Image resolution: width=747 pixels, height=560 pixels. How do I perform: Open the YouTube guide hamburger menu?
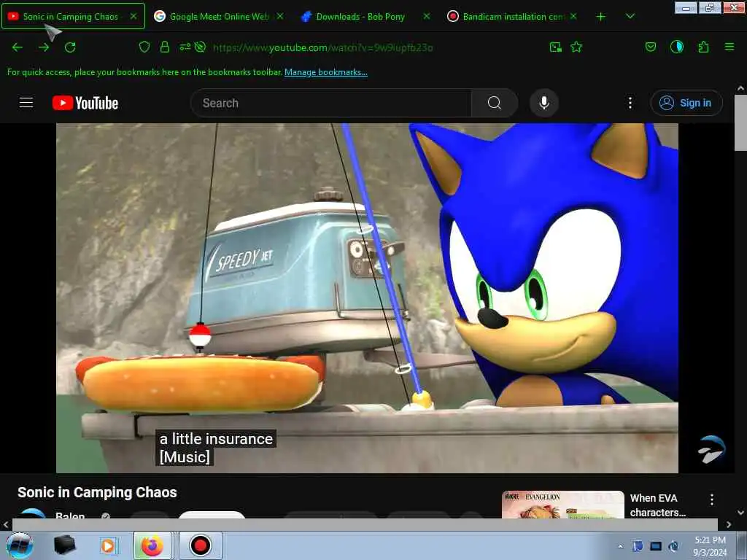(x=26, y=102)
